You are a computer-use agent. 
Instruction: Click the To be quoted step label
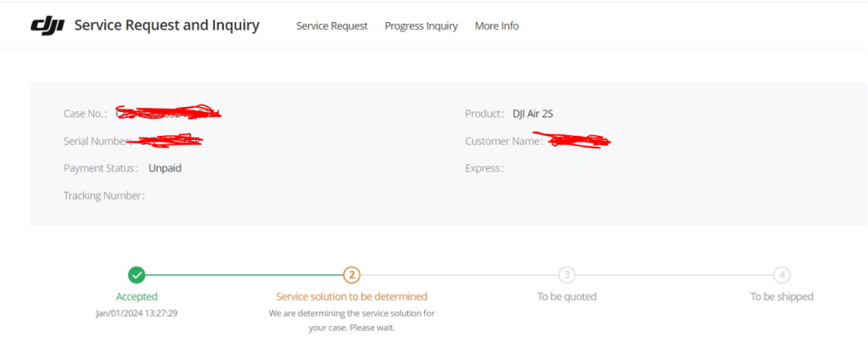pos(567,297)
